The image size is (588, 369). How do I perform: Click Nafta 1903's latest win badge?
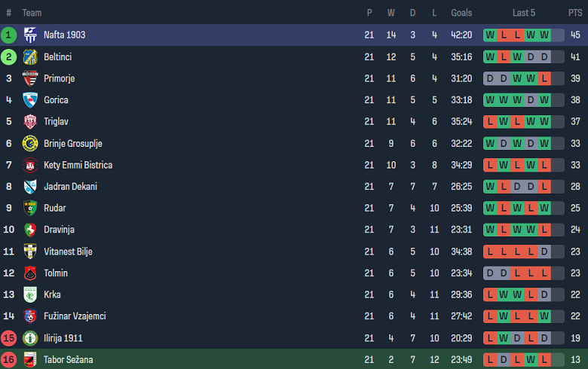544,35
